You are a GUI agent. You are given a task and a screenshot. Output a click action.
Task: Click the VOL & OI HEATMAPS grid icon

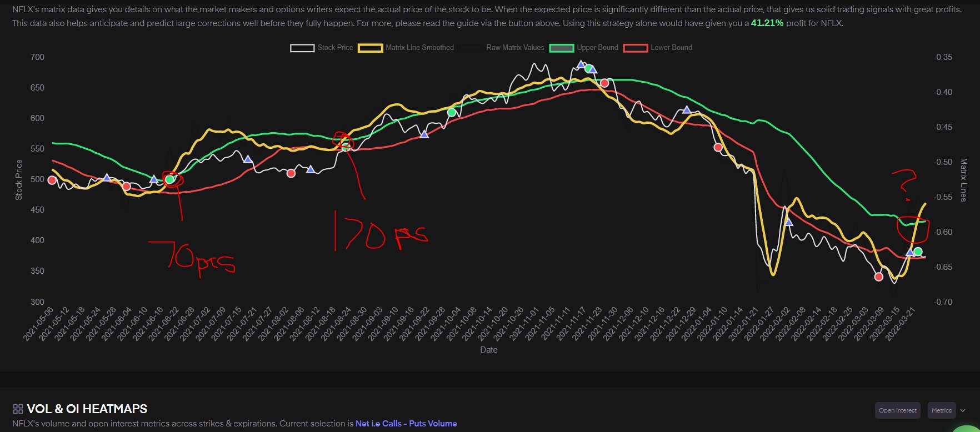point(18,409)
